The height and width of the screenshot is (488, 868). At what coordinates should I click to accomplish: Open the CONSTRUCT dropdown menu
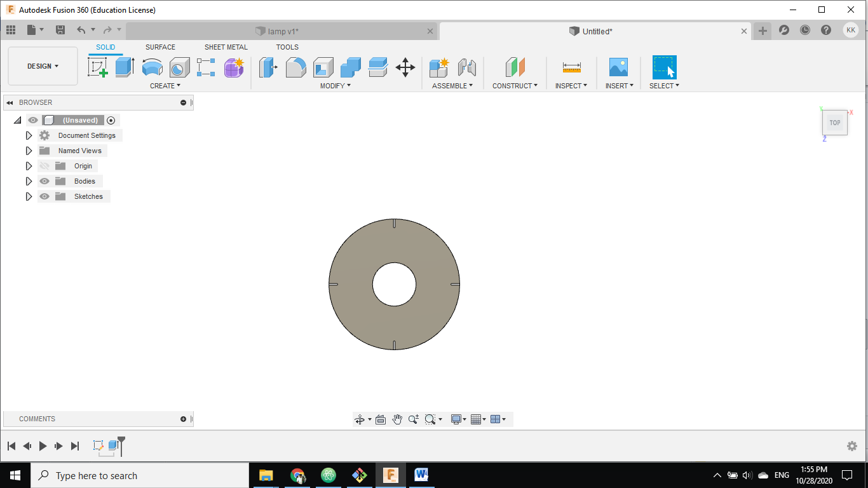click(x=515, y=86)
